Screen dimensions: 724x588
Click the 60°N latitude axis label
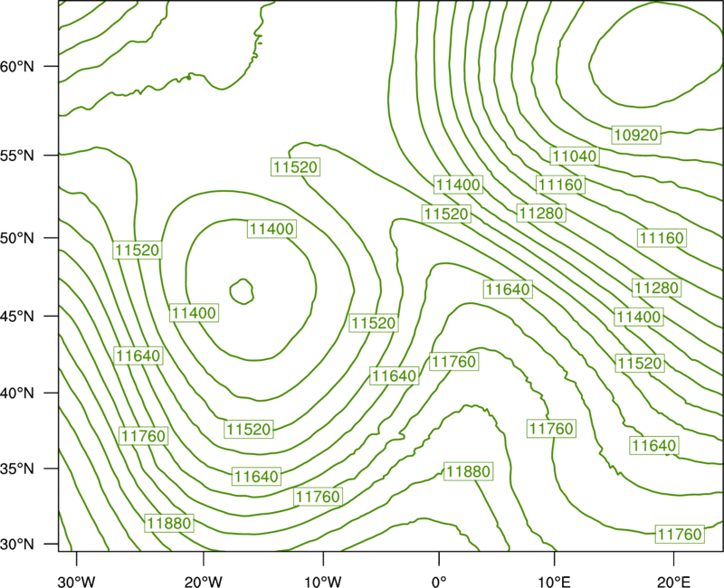point(17,67)
